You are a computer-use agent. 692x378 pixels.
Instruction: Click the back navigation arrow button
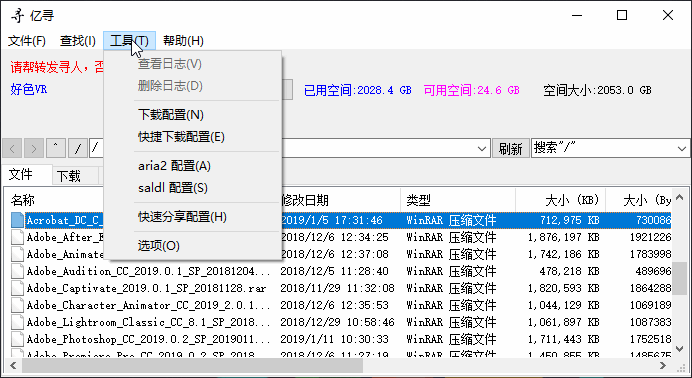pyautogui.click(x=12, y=149)
